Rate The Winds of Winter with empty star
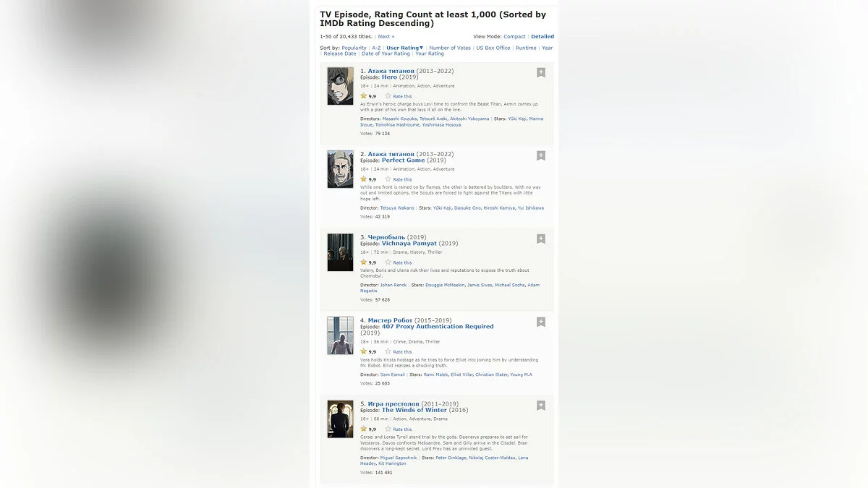 point(388,429)
